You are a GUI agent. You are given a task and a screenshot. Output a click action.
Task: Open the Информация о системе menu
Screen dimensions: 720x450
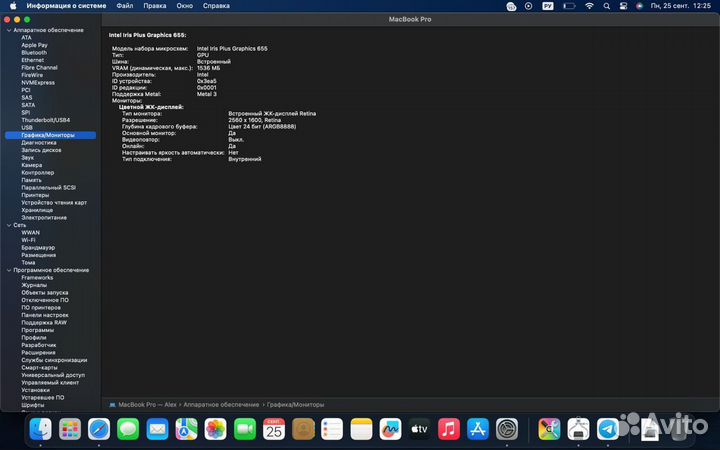click(x=66, y=6)
